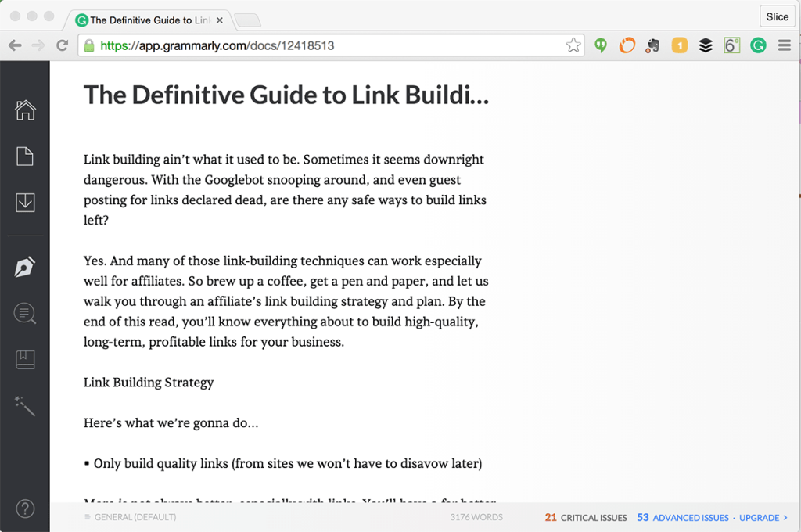Viewport: 801px width, 532px height.
Task: Open the Chrome hamburger menu
Action: (x=785, y=45)
